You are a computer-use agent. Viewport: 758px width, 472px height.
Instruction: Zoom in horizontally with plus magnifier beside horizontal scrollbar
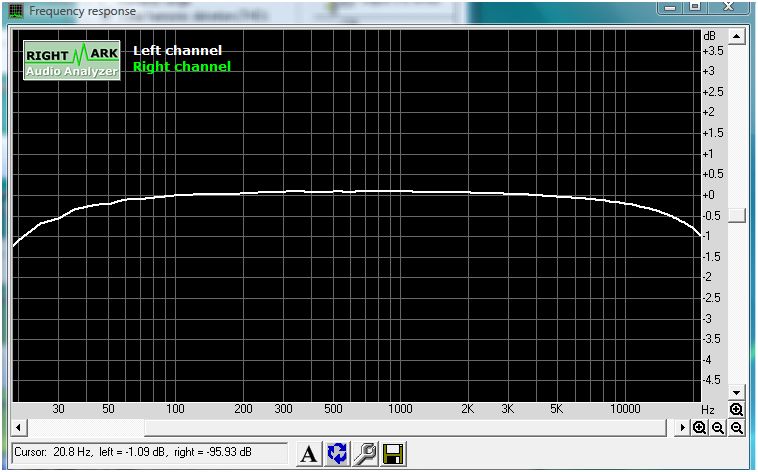[700, 428]
